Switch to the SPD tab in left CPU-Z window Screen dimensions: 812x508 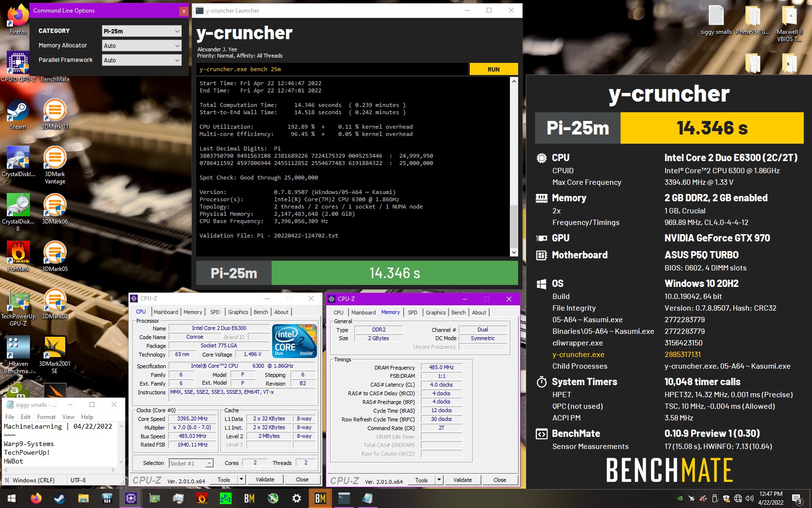215,312
